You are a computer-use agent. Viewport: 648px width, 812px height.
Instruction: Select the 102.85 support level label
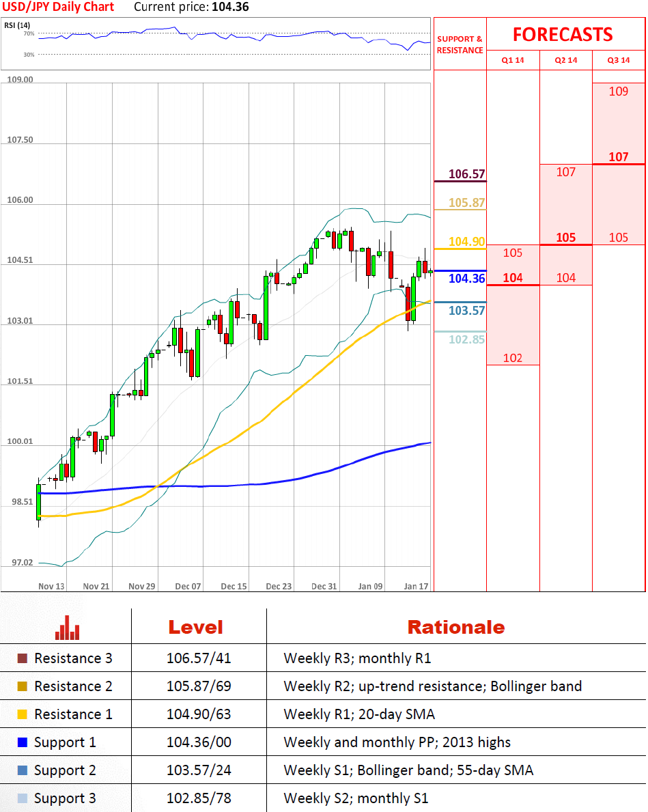[x=466, y=340]
